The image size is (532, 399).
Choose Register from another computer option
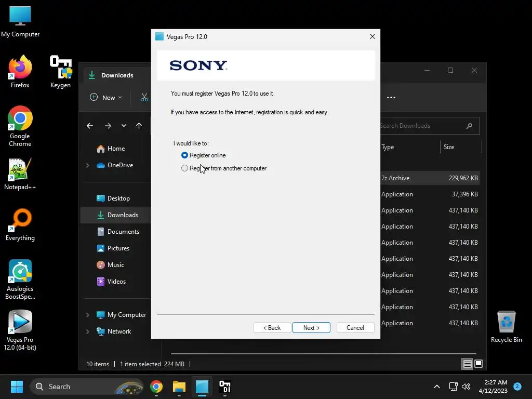pyautogui.click(x=184, y=168)
